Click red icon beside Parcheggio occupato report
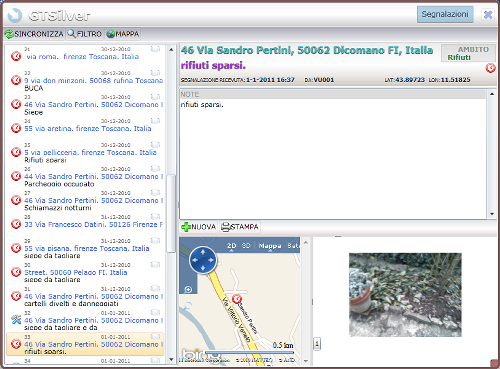 point(16,176)
